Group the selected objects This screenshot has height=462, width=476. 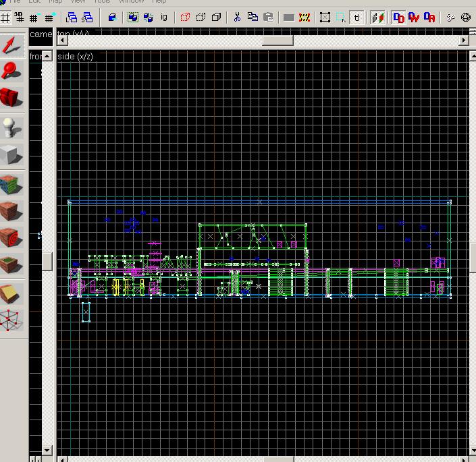click(x=132, y=18)
